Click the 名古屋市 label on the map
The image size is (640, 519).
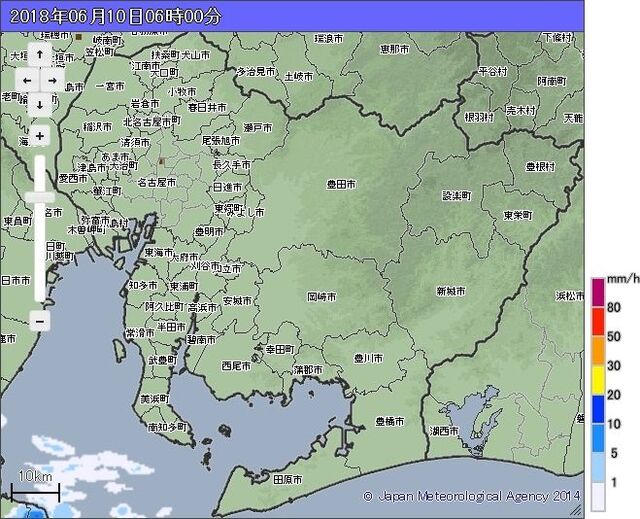[x=157, y=182]
